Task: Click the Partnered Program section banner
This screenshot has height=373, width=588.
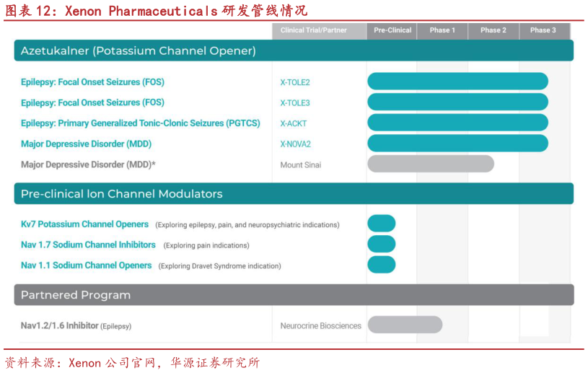Action: click(294, 294)
